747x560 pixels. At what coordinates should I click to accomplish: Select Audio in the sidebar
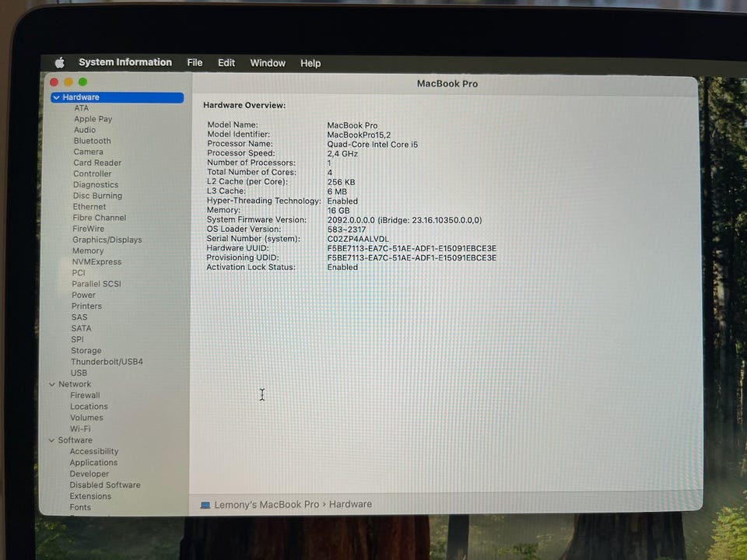click(85, 130)
